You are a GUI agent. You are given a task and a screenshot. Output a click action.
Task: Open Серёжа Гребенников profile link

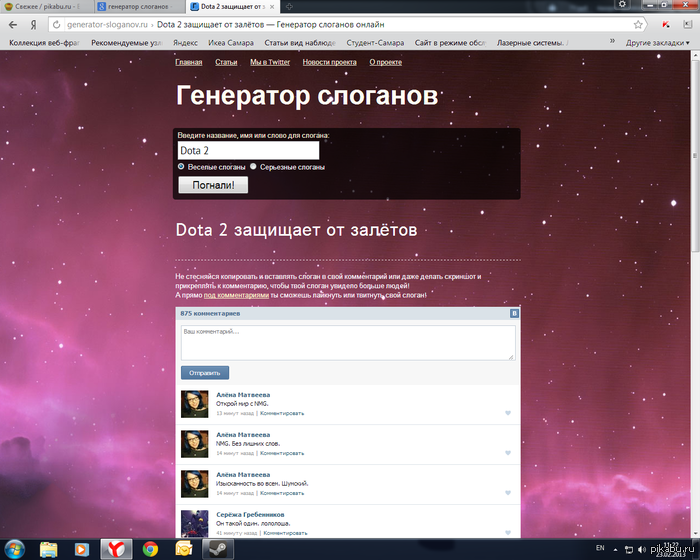coord(250,514)
